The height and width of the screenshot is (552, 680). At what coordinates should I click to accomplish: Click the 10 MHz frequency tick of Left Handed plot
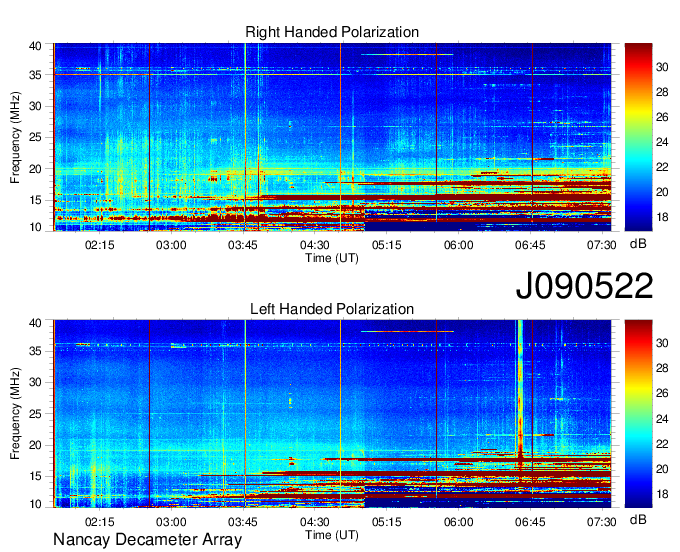35,504
